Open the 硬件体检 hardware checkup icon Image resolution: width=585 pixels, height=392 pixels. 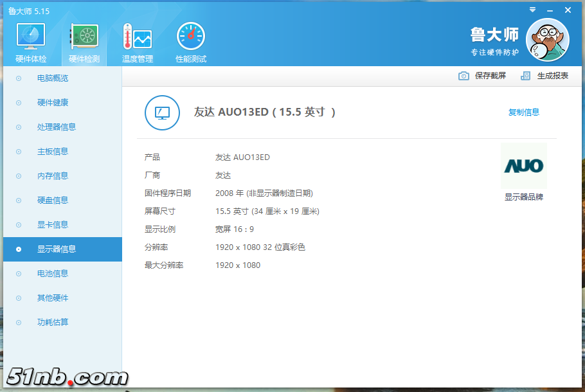(31, 37)
